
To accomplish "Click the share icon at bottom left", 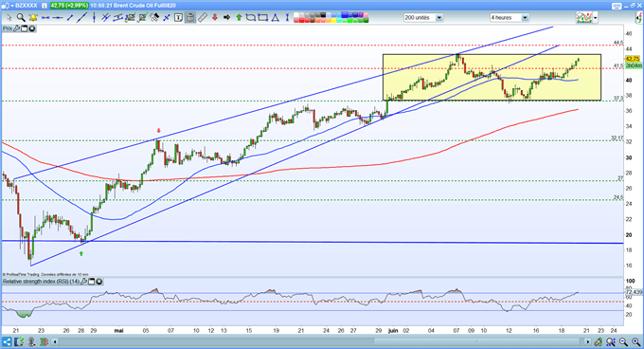I will pos(7,341).
